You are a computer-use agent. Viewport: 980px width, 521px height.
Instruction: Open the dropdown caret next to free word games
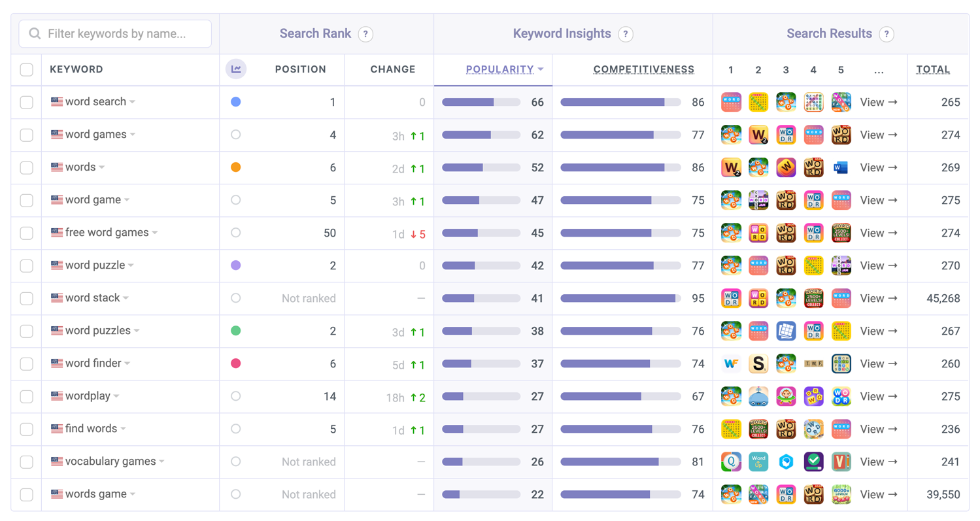click(155, 233)
